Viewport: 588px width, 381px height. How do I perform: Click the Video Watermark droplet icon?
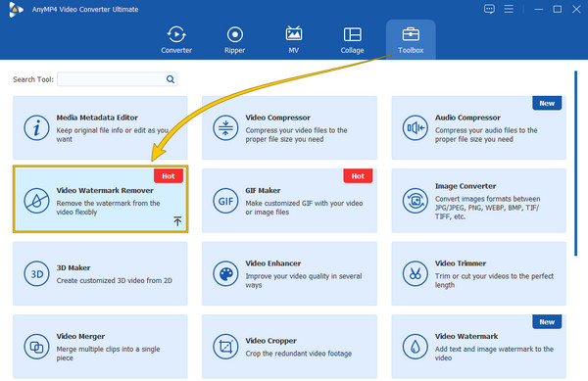click(x=416, y=347)
